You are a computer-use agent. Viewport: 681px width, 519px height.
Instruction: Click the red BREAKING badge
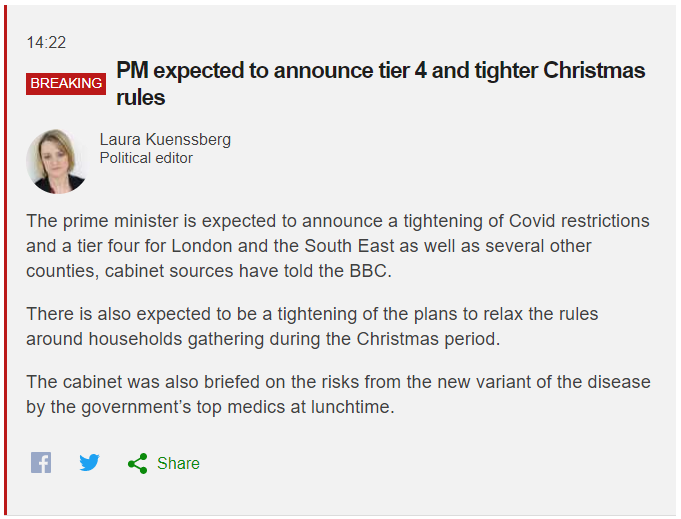(x=66, y=83)
